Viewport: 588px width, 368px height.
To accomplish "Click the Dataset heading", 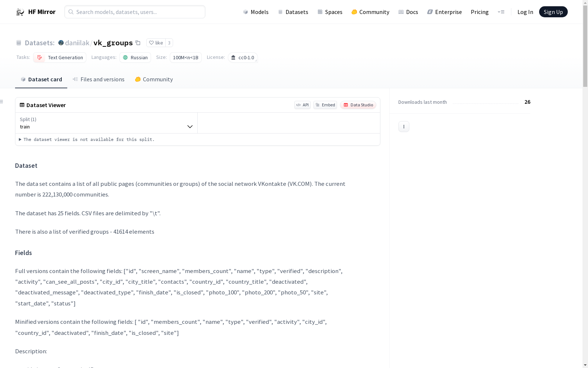I will (26, 166).
